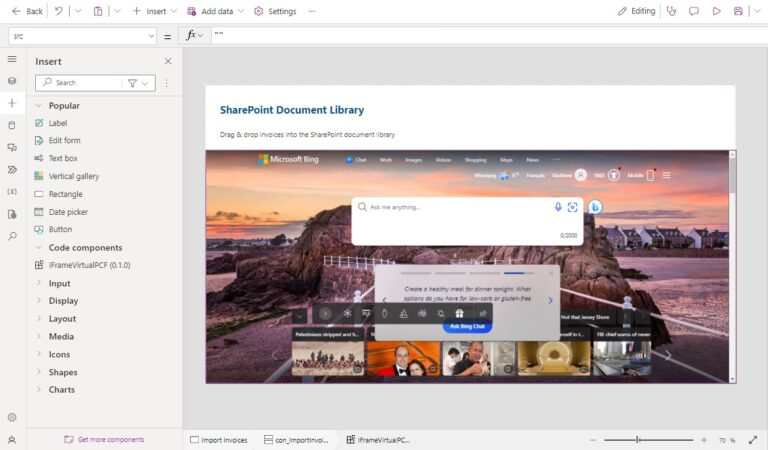768x450 pixels.
Task: Open the sidebar Settings gear icon
Action: point(12,417)
